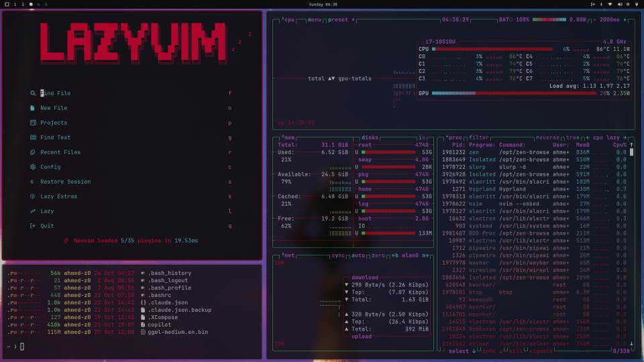Toggle reverse sorting in proc box
644x362 pixels.
547,137
